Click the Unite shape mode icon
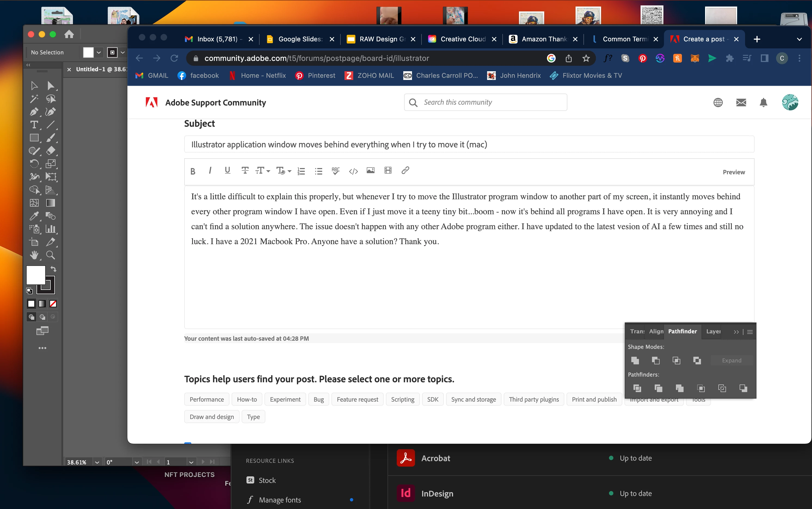Image resolution: width=812 pixels, height=509 pixels. (635, 361)
